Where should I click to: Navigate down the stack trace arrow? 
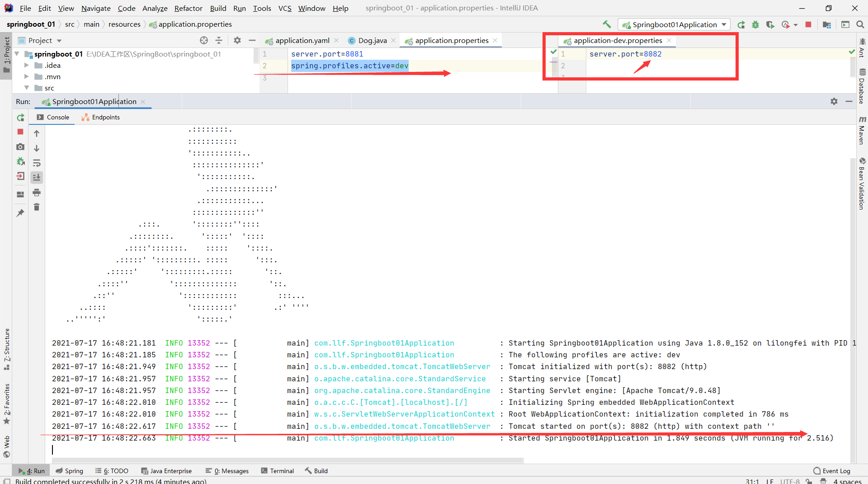(x=37, y=148)
